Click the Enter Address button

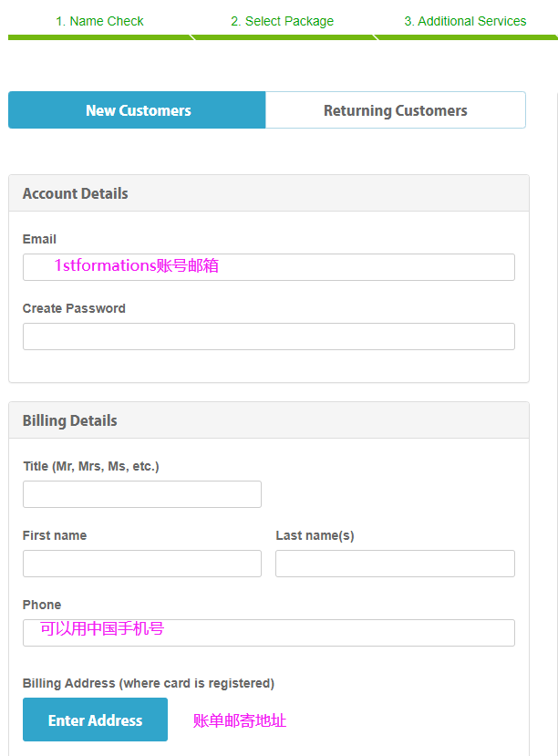tap(95, 720)
